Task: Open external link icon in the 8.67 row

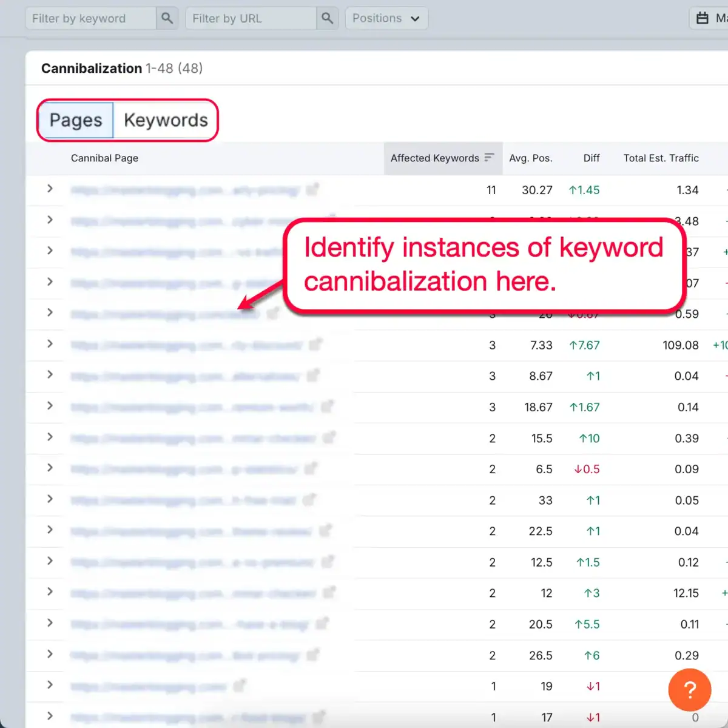Action: (x=313, y=376)
